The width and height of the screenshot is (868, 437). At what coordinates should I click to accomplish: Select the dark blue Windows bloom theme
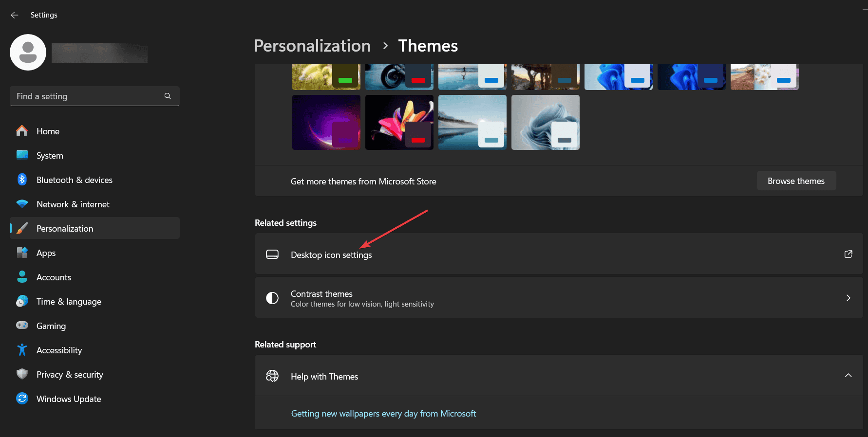[x=692, y=77]
